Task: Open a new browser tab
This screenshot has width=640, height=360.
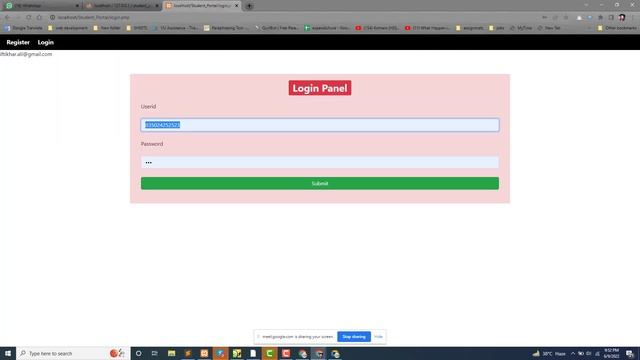Action: [249, 6]
